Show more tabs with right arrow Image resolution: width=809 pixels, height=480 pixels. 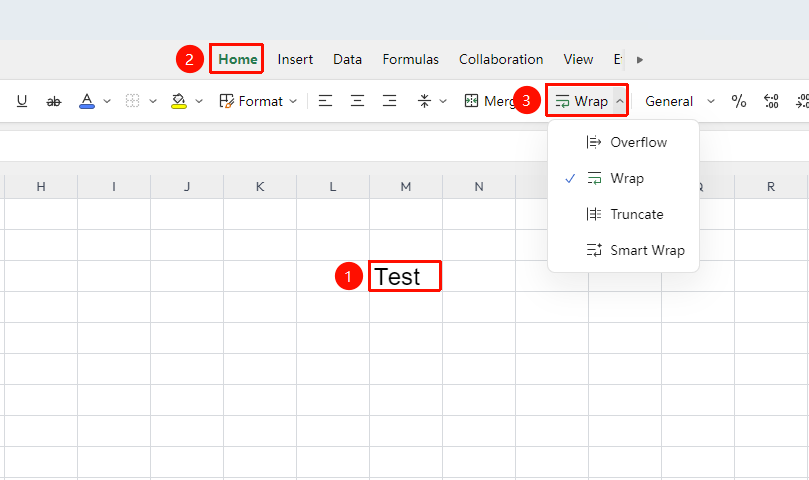[x=640, y=60]
